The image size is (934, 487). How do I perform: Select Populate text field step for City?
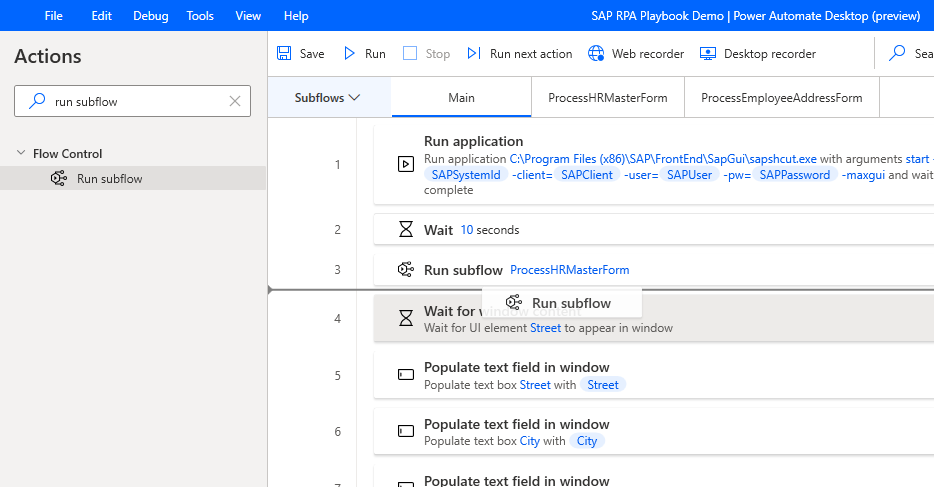point(653,432)
